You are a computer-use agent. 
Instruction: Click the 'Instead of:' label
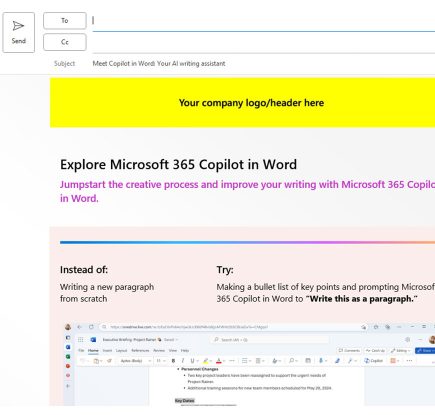point(84,270)
